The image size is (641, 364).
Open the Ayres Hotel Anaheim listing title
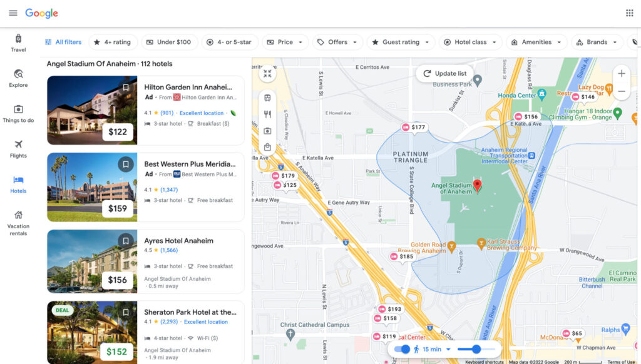[178, 241]
